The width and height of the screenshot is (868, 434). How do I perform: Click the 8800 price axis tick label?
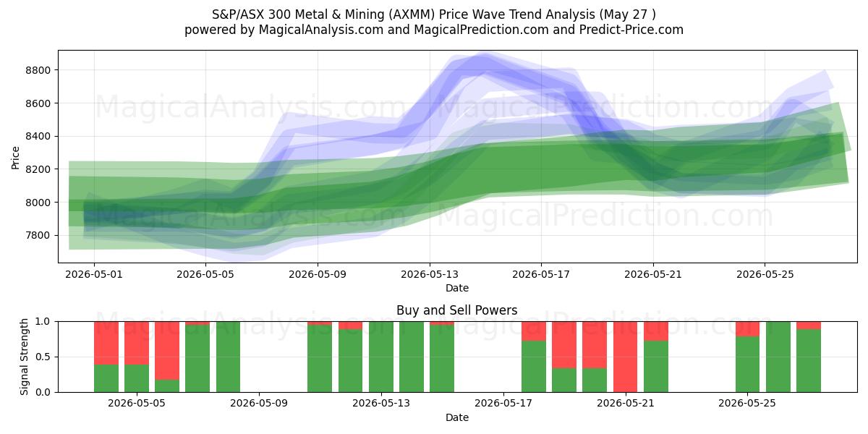(x=38, y=70)
